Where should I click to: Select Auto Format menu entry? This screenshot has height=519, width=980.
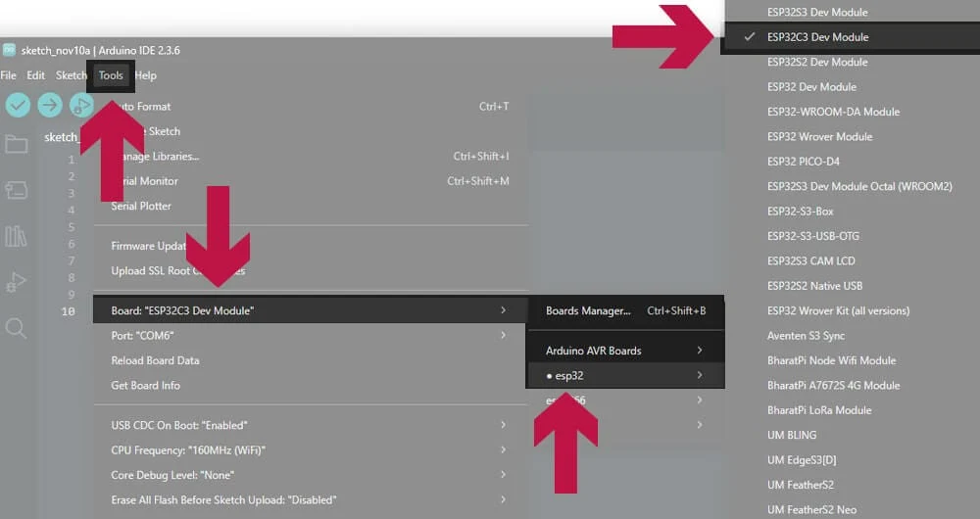click(x=311, y=106)
